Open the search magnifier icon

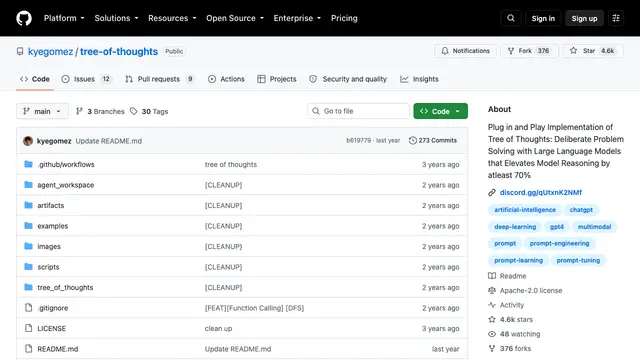[x=511, y=18]
